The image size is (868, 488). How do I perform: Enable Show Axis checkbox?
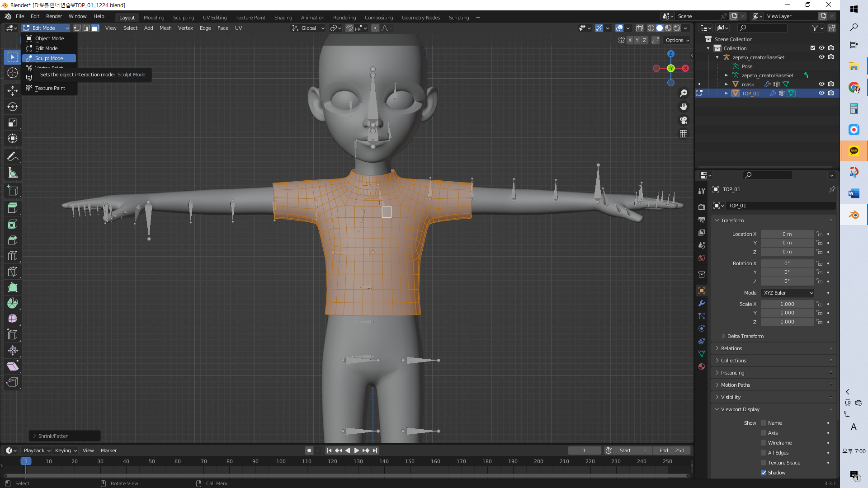(x=764, y=433)
